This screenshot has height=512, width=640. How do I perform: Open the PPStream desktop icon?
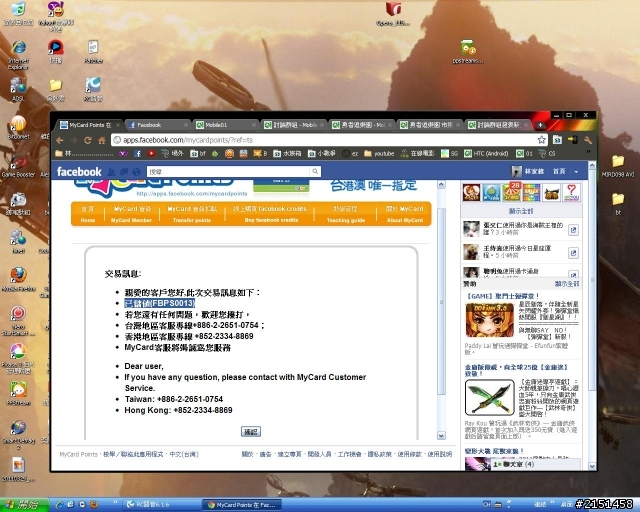tap(18, 394)
